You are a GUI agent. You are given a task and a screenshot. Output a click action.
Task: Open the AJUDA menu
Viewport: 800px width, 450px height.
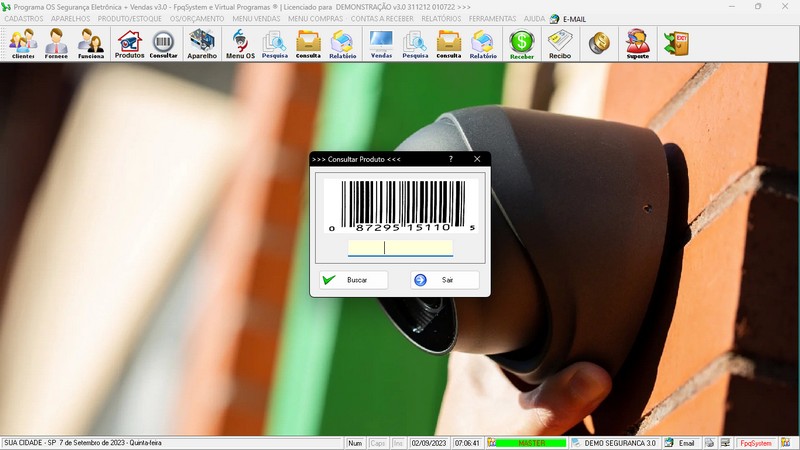pyautogui.click(x=534, y=19)
